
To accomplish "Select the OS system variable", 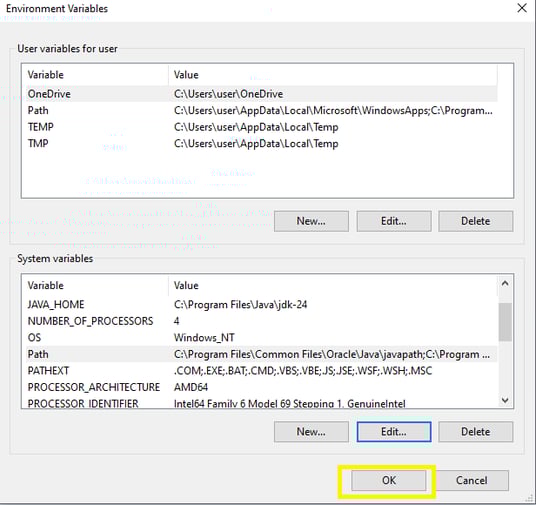I will pyautogui.click(x=262, y=337).
